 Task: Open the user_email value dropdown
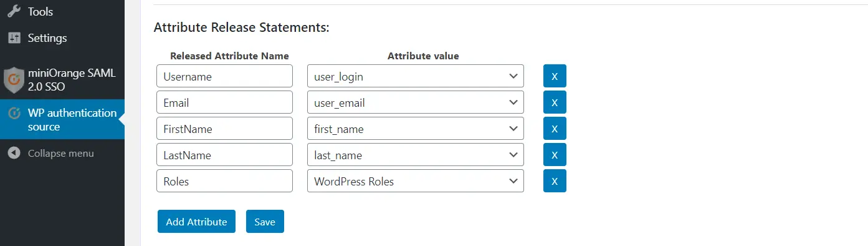tap(416, 102)
